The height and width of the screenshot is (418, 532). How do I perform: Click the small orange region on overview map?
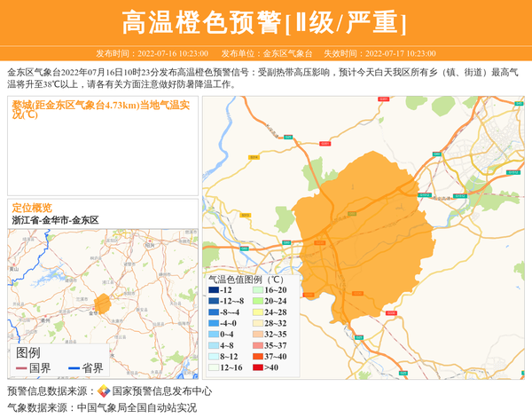103,304
